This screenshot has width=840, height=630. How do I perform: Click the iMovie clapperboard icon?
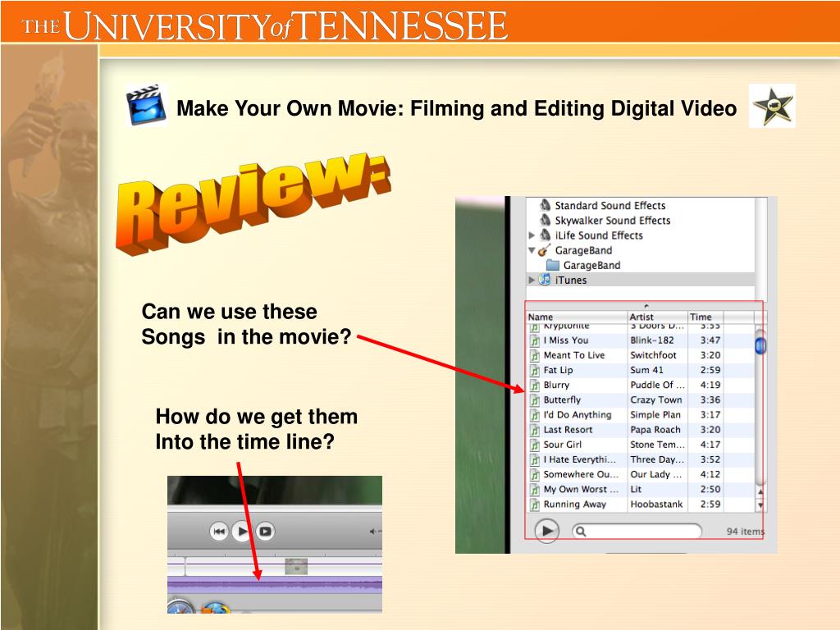tap(146, 105)
